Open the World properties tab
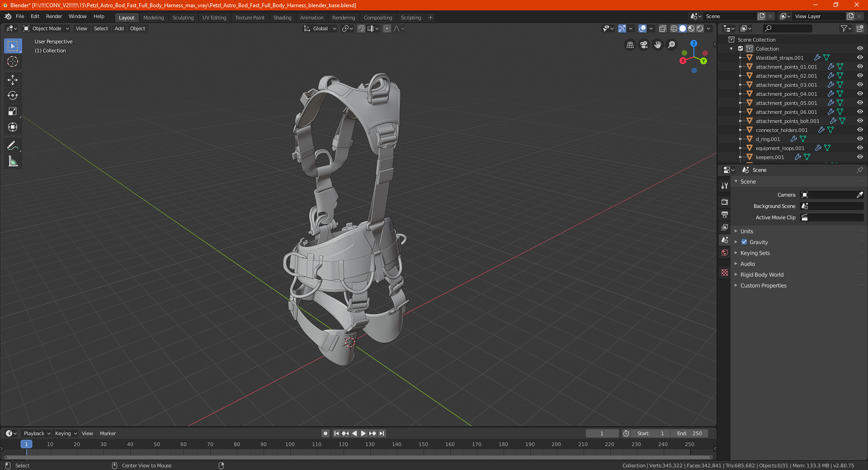The width and height of the screenshot is (868, 470). [x=725, y=253]
